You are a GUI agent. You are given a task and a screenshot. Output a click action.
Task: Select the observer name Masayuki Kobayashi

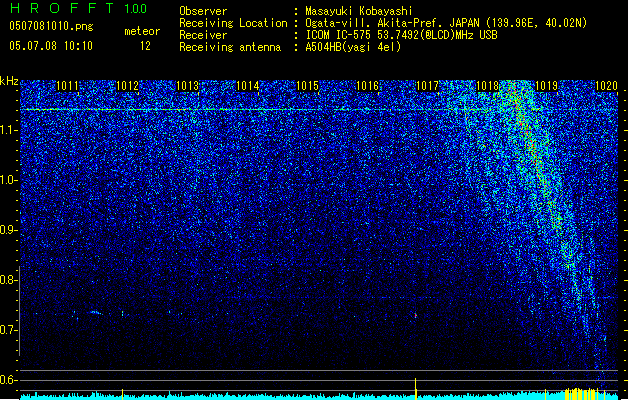point(359,11)
